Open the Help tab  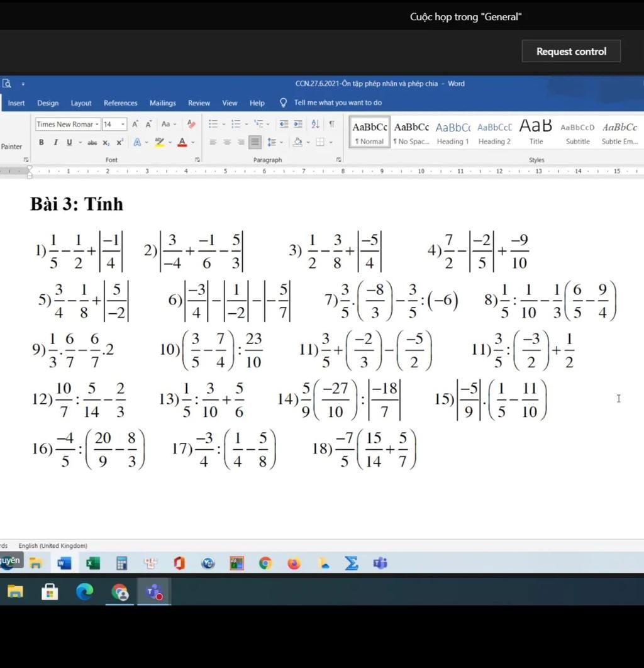257,103
